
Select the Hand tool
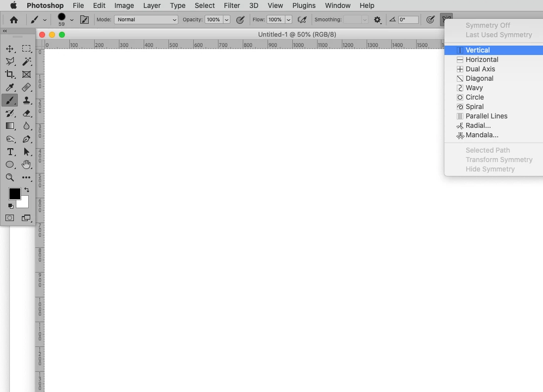tap(26, 165)
